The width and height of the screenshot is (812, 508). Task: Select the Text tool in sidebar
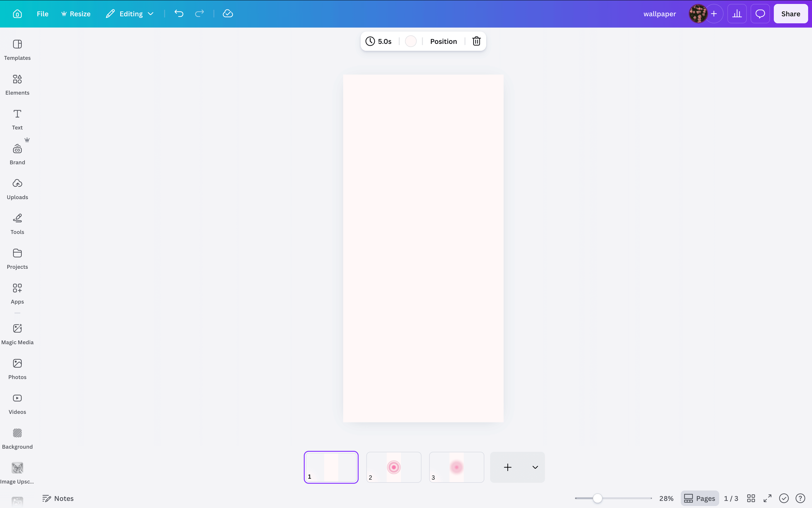(x=17, y=119)
